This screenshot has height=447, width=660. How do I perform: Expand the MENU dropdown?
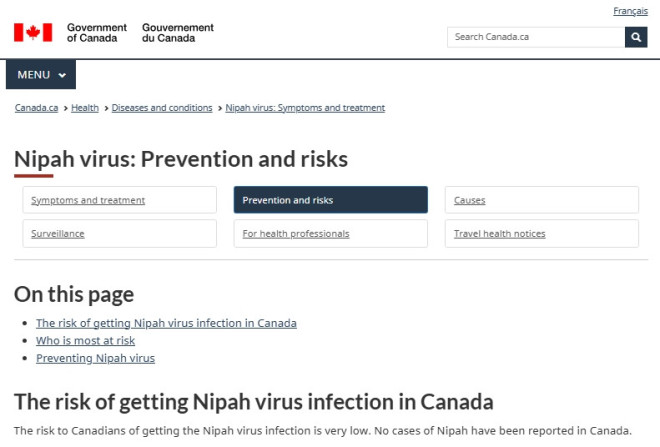[x=40, y=75]
